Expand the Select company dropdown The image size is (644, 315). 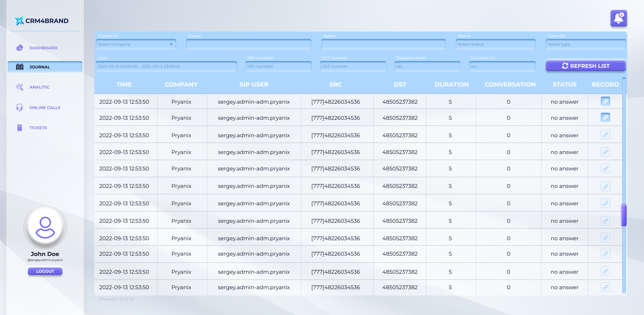coord(136,44)
